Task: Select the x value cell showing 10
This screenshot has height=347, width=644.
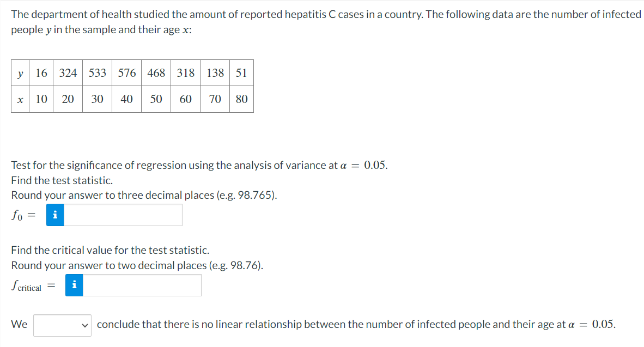Action: (41, 99)
